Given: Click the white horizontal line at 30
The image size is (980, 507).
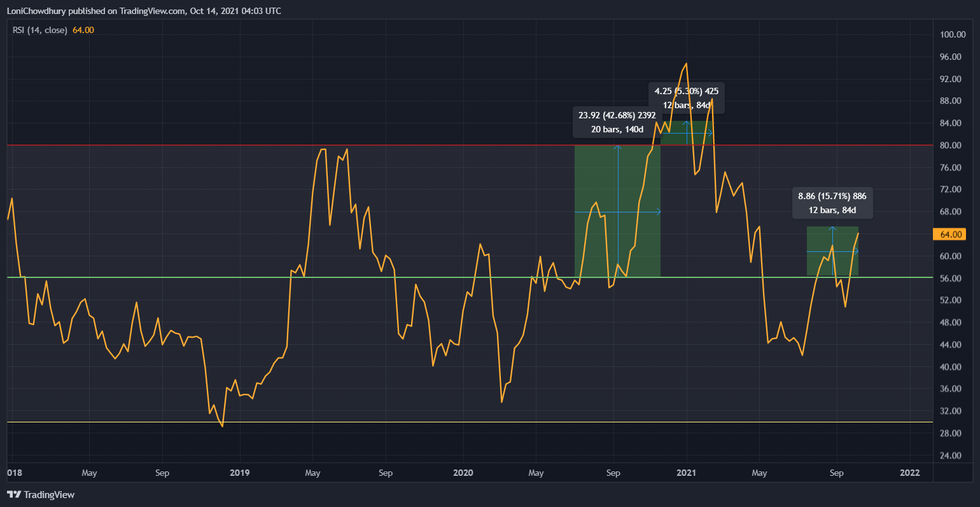Looking at the screenshot, I should (470, 422).
